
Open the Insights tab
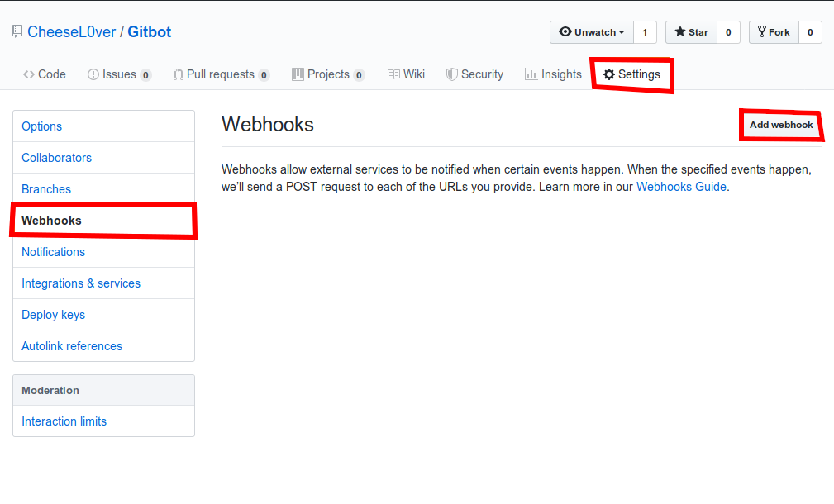click(553, 74)
